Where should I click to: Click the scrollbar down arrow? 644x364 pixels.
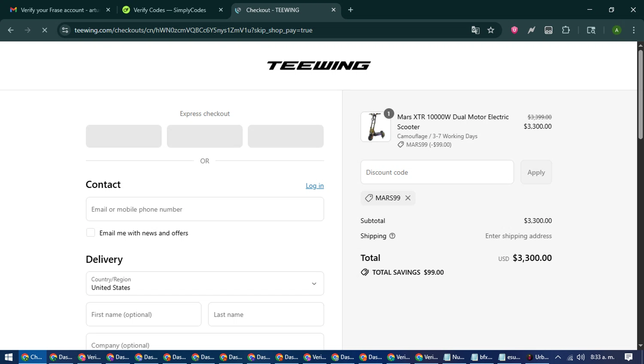point(641,346)
